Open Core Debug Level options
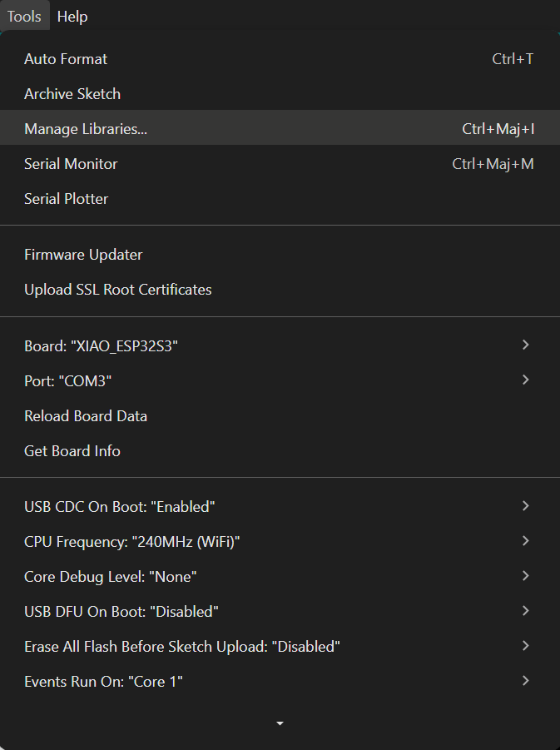The height and width of the screenshot is (750, 560). [111, 577]
